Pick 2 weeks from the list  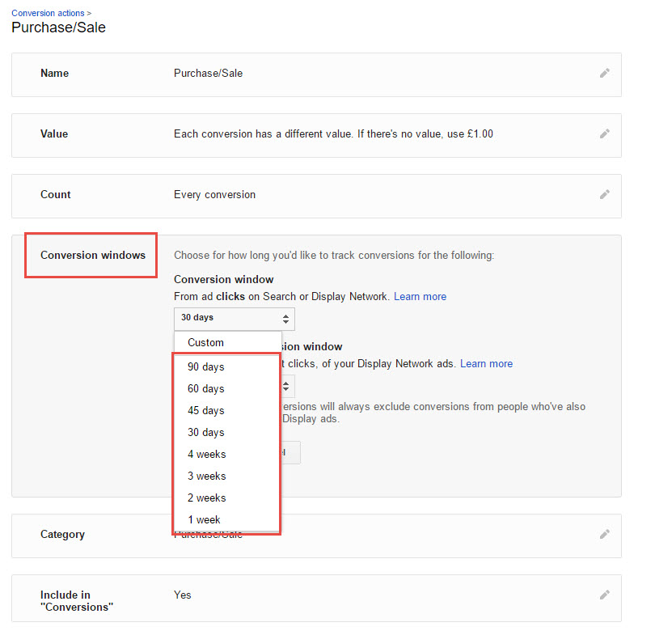(206, 498)
